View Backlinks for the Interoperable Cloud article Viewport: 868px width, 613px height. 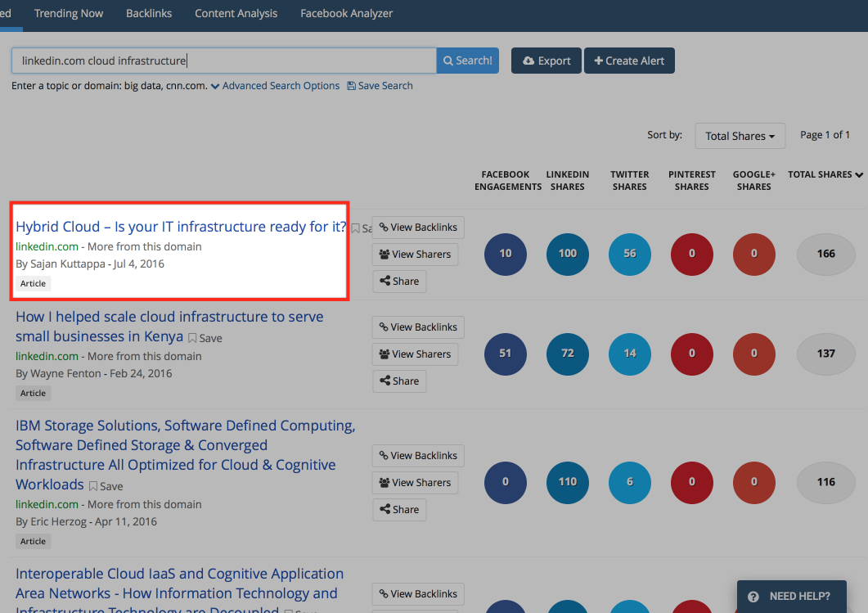pos(418,594)
